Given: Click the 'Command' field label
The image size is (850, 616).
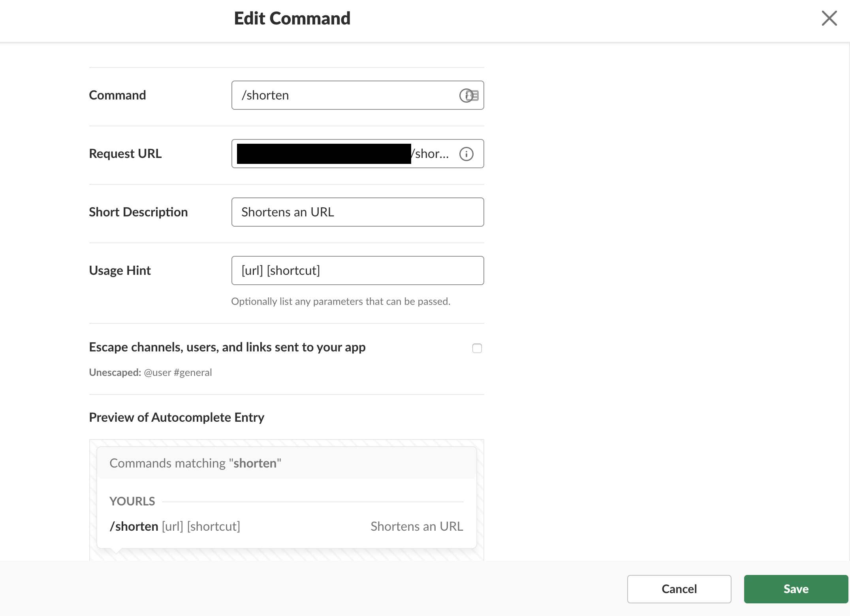Looking at the screenshot, I should [117, 95].
